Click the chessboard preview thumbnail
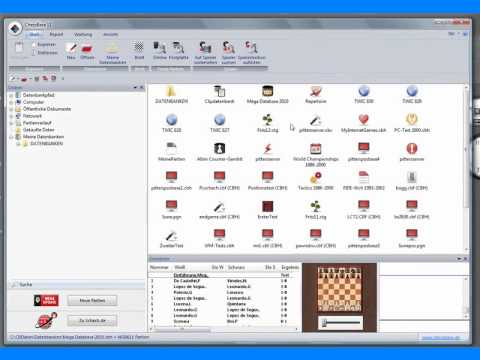This screenshot has width=480, height=360. (339, 289)
